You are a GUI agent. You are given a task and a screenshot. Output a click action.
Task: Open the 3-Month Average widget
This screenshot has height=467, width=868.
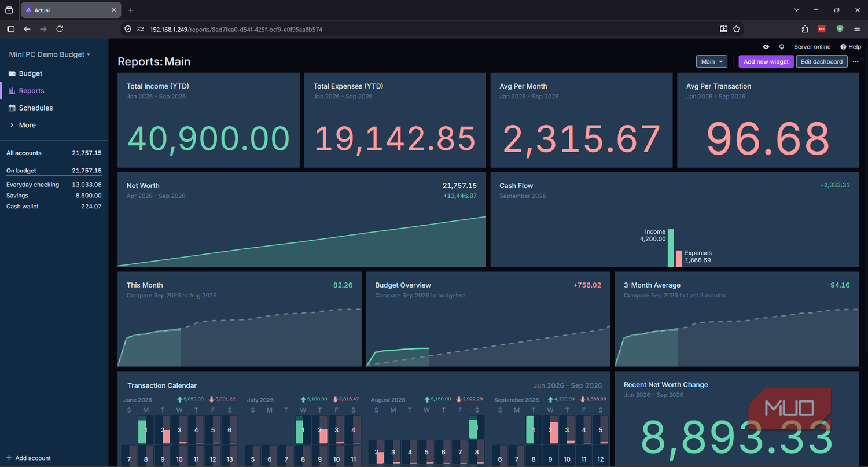[x=737, y=319]
